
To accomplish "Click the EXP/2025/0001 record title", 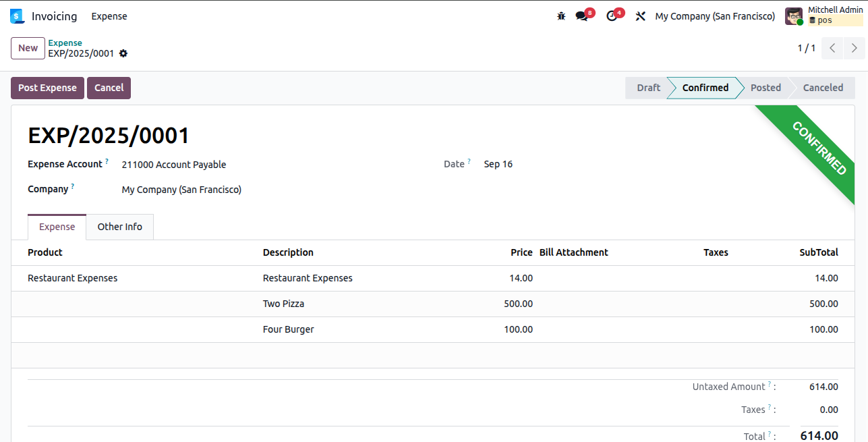I will 109,136.
